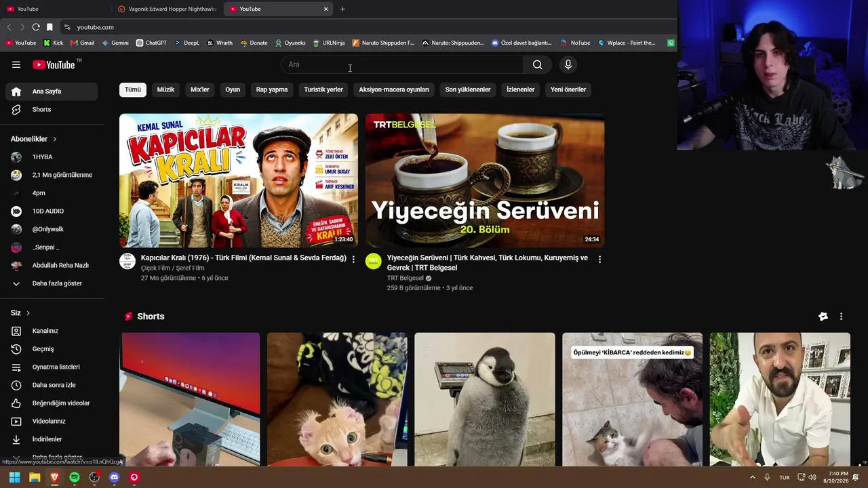Open Oynatma listeleri in the sidebar

coord(52,367)
